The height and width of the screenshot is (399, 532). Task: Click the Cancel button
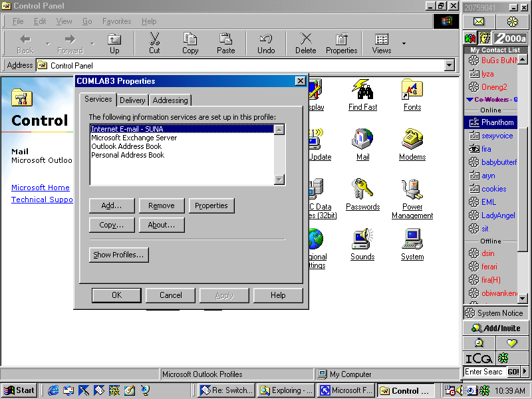170,295
